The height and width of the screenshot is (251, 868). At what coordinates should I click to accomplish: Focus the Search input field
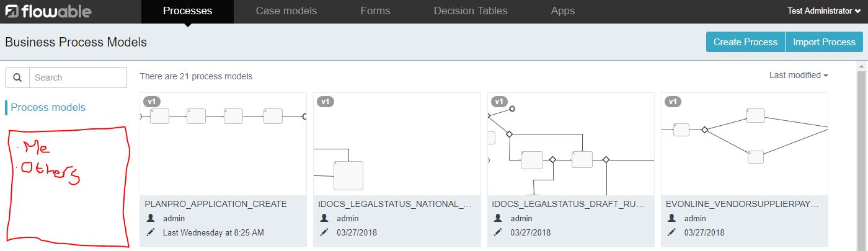click(77, 77)
